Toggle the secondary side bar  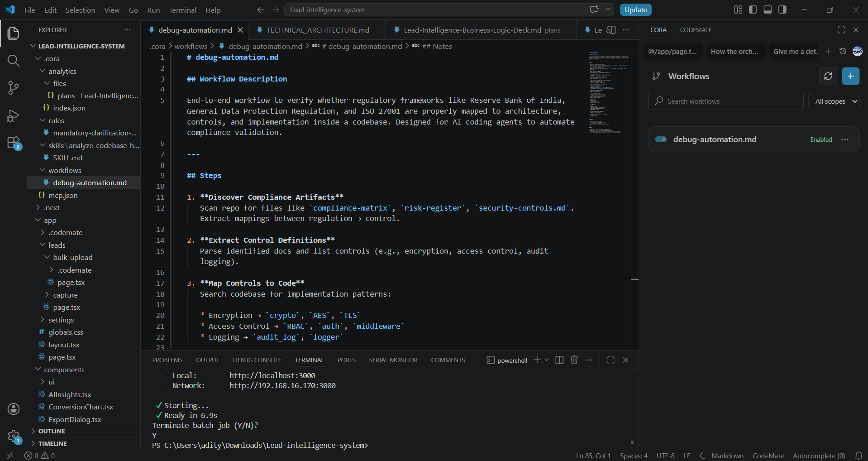coord(782,10)
